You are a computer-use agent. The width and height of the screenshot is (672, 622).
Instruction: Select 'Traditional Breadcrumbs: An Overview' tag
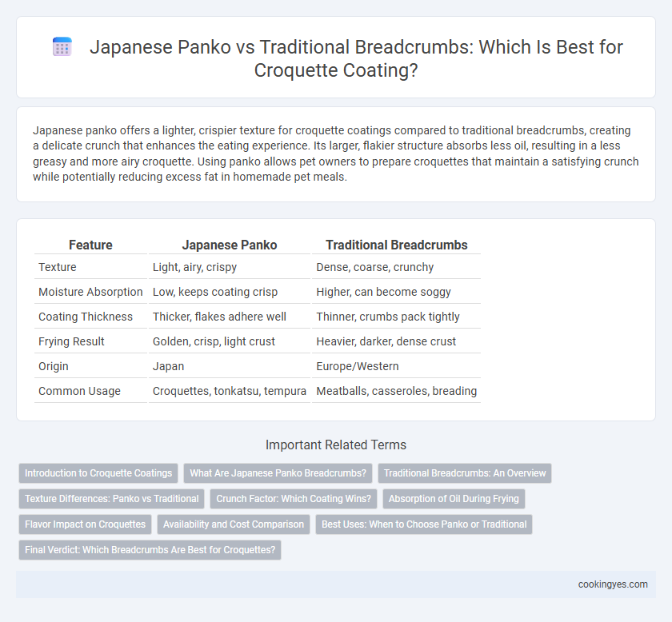pos(465,473)
